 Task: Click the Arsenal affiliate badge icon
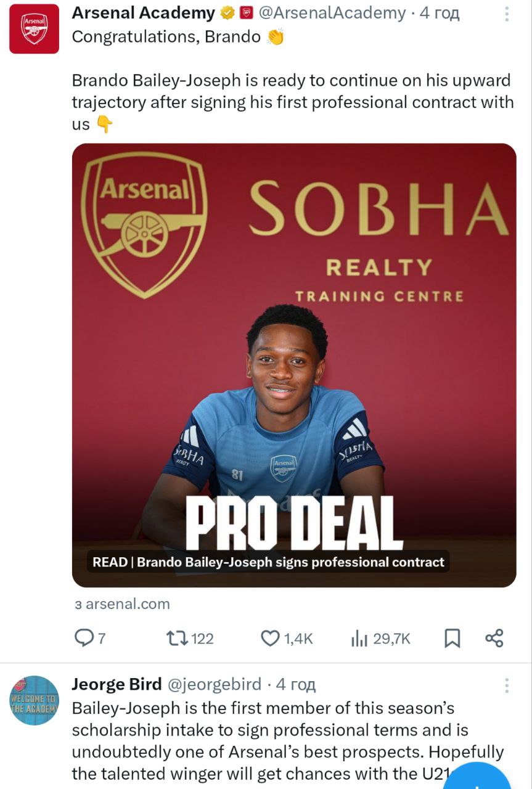247,13
